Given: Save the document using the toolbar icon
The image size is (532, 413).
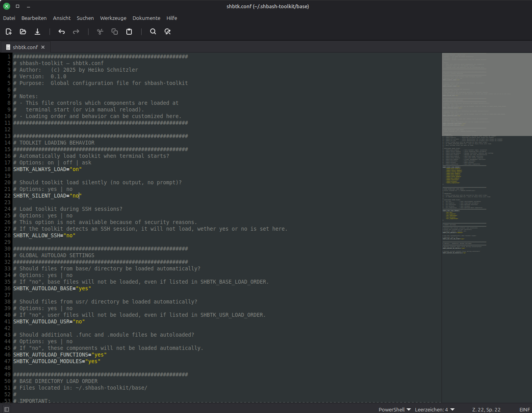Looking at the screenshot, I should coord(37,32).
